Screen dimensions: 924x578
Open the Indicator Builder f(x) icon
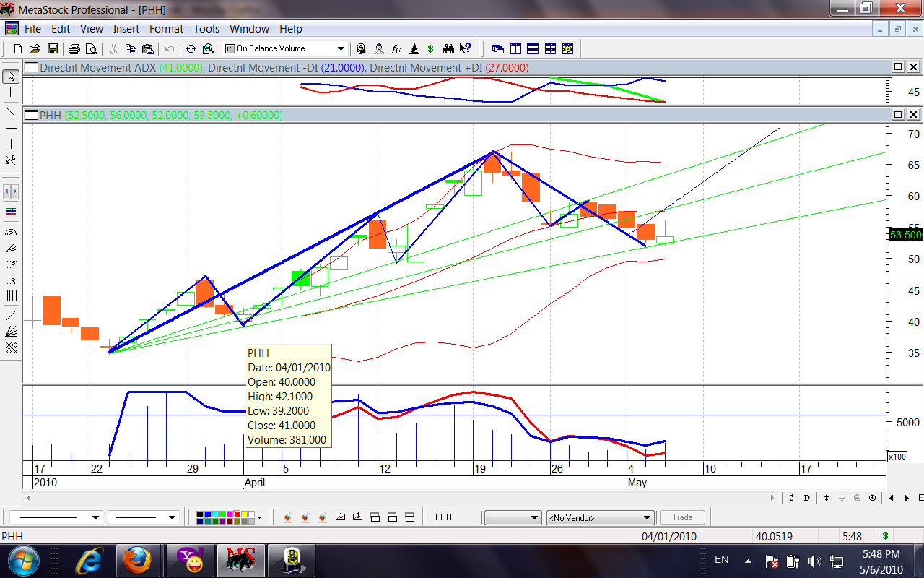(396, 48)
